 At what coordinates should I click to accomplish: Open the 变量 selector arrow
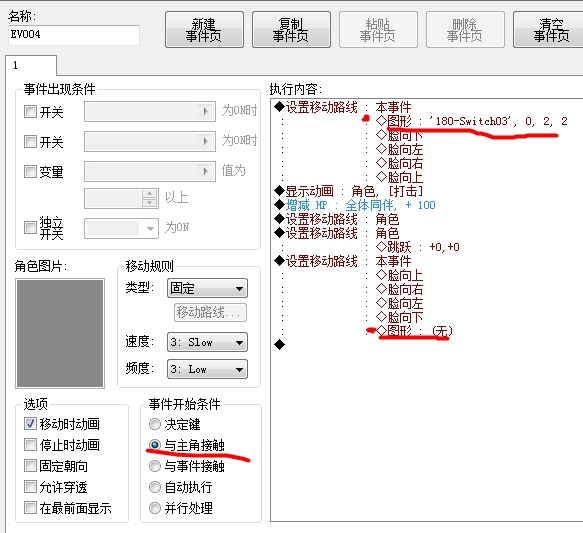click(x=206, y=171)
